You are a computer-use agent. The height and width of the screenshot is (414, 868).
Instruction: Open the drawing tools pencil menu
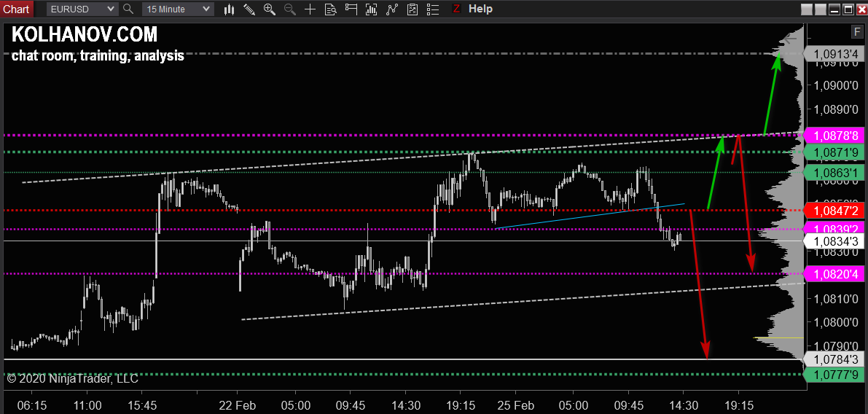coord(249,9)
